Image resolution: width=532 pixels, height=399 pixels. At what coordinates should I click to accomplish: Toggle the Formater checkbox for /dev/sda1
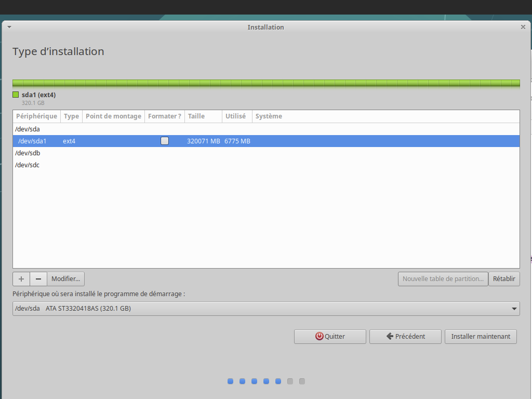click(x=165, y=141)
